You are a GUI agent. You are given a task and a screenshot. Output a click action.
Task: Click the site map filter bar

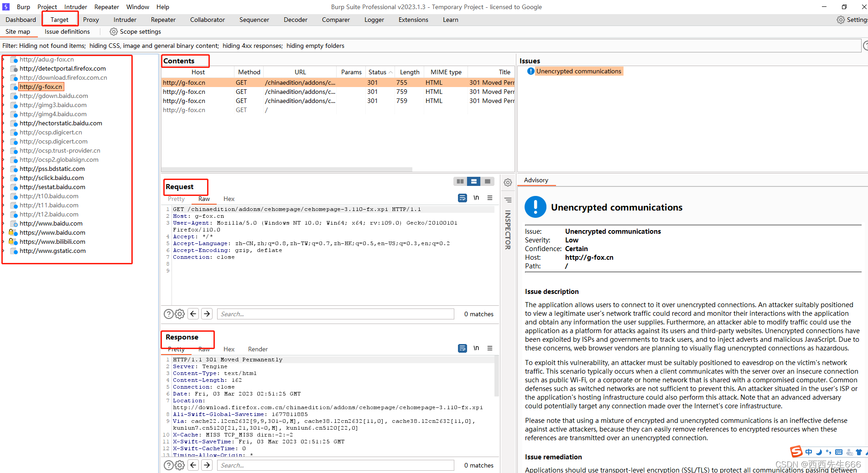tap(431, 46)
